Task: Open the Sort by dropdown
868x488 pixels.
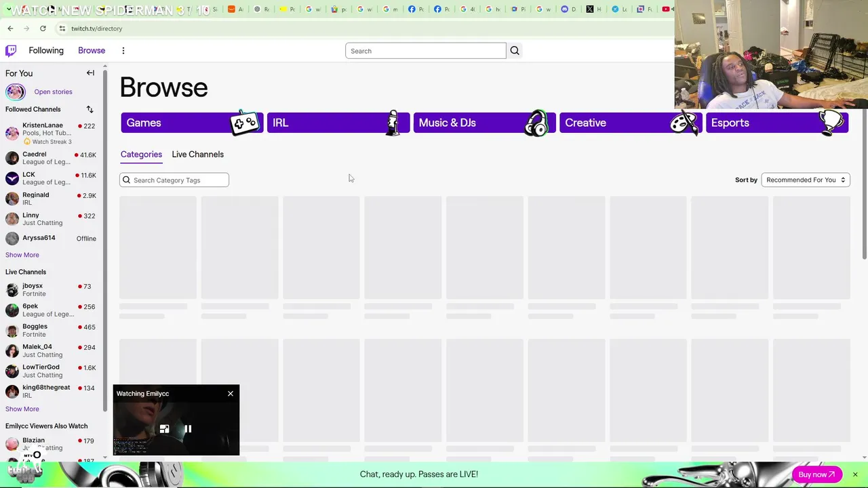Action: pyautogui.click(x=806, y=180)
